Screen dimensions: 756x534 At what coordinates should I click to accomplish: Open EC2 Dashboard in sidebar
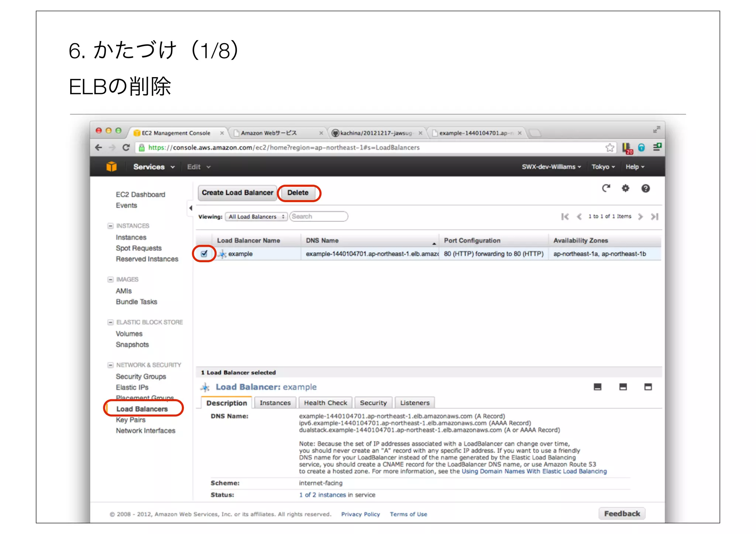(140, 194)
